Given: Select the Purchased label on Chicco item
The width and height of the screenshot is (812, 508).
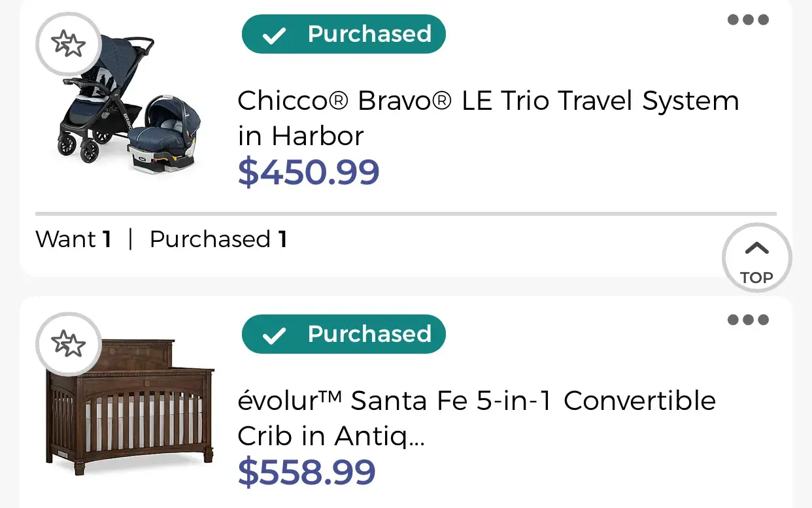Looking at the screenshot, I should click(x=369, y=34).
